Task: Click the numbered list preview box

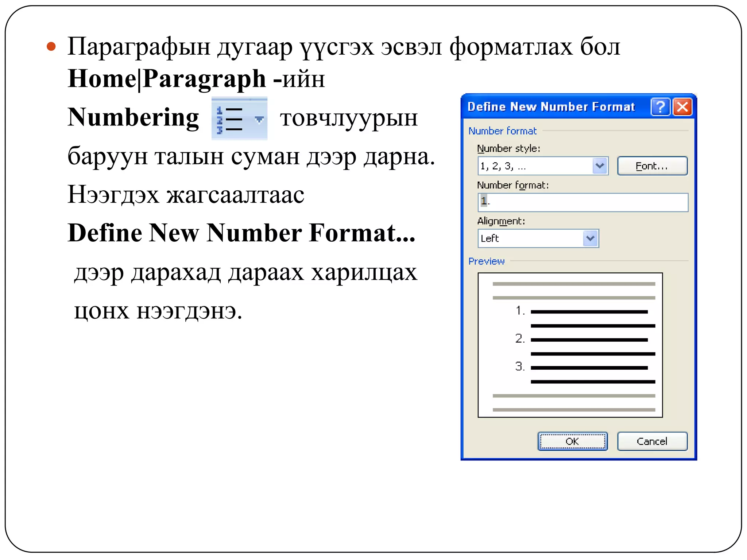Action: [570, 345]
